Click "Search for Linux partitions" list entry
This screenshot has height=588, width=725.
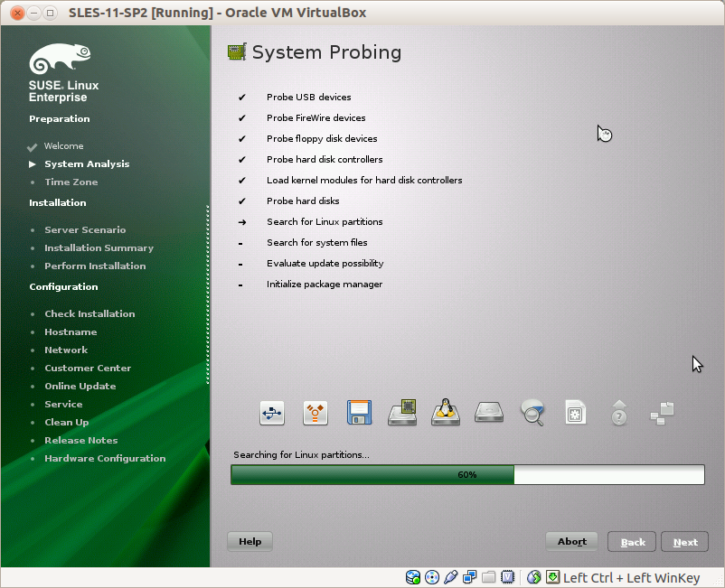click(325, 221)
